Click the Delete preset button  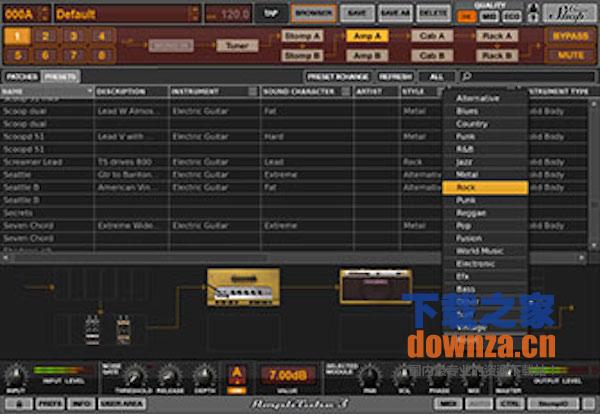pos(434,14)
